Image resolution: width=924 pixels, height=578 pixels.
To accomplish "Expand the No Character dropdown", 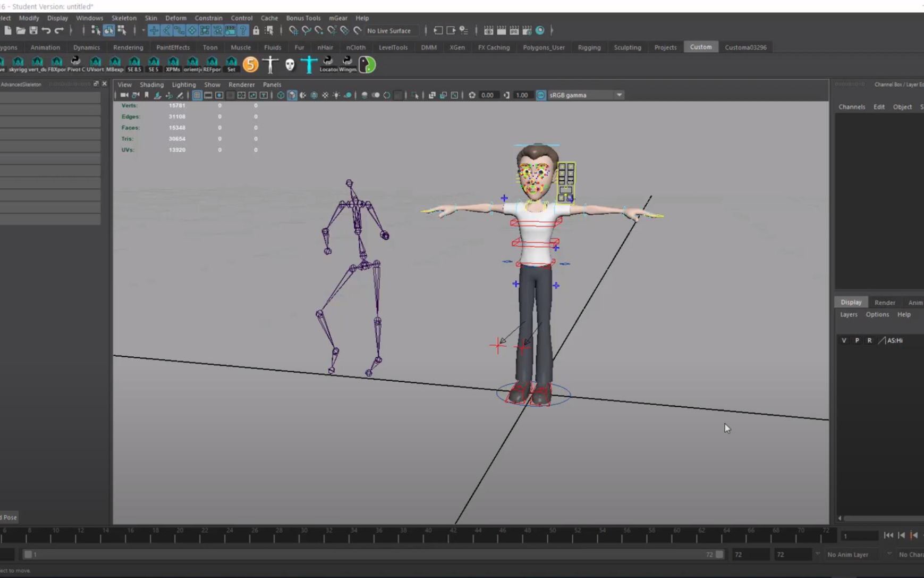I will tap(911, 554).
